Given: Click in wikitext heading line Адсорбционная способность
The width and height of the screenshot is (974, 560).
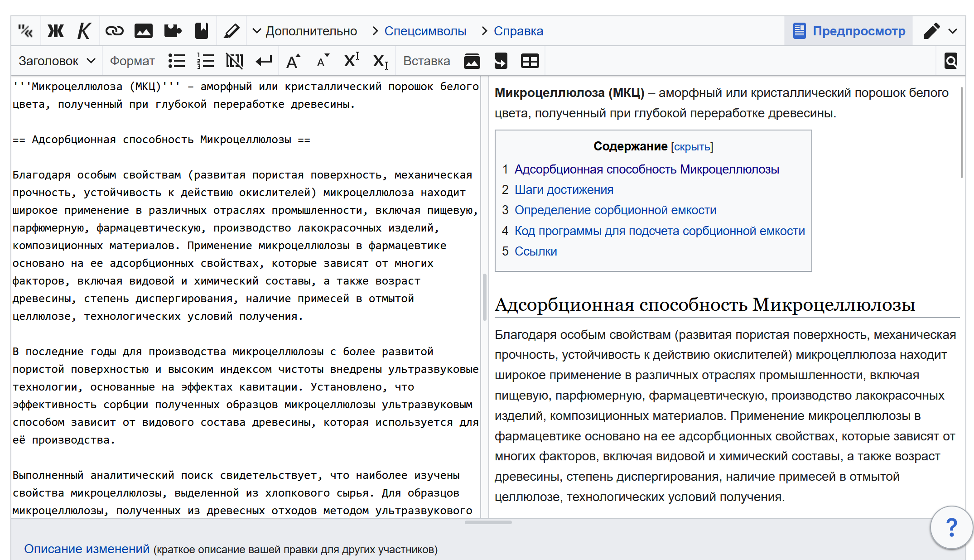Looking at the screenshot, I should click(x=161, y=140).
